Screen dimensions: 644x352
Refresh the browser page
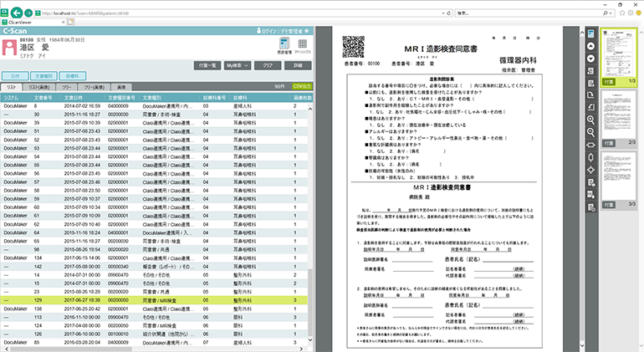pyautogui.click(x=448, y=13)
